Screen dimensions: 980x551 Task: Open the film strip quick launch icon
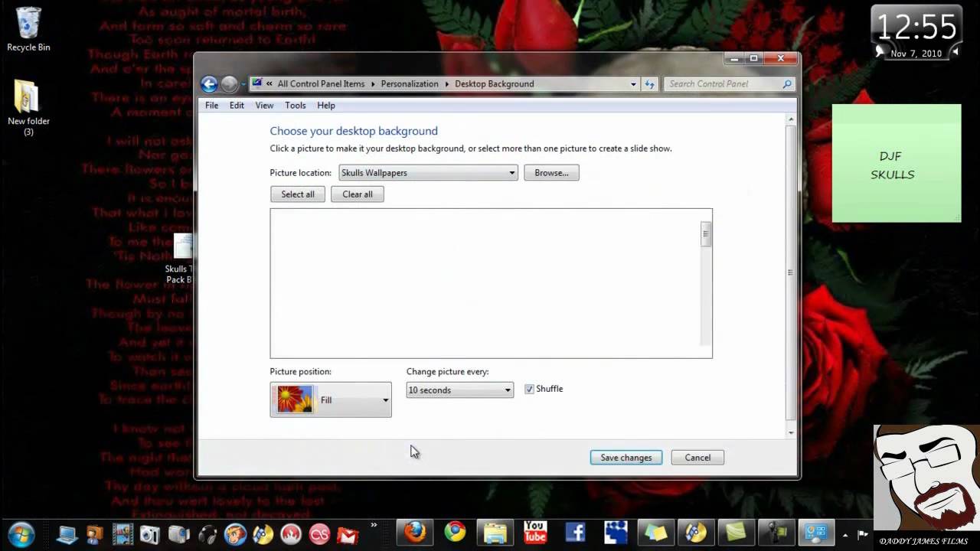point(122,533)
